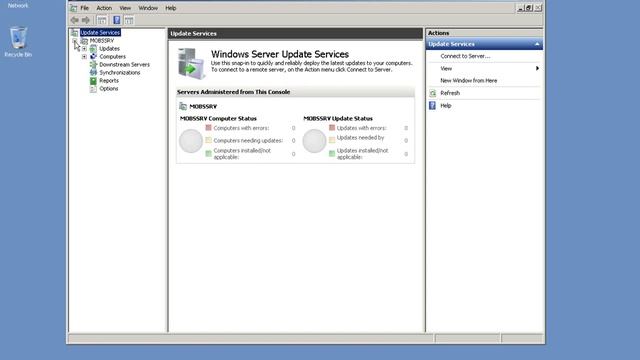Expand the Computers tree node
The image size is (640, 360).
[84, 57]
